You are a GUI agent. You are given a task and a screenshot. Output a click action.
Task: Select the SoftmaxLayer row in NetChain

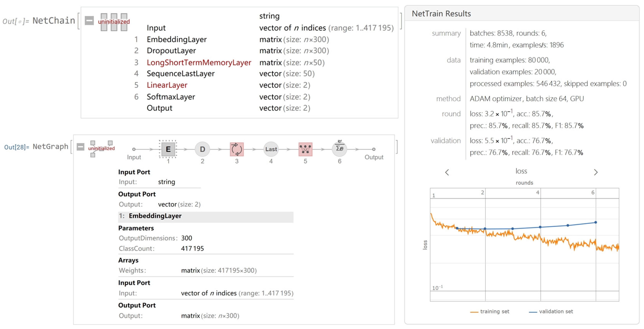[x=171, y=97]
